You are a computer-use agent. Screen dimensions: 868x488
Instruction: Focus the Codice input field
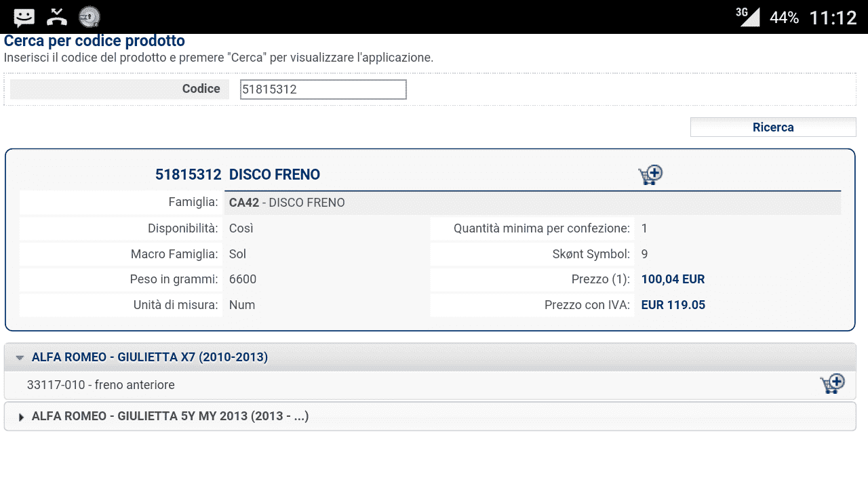coord(323,89)
